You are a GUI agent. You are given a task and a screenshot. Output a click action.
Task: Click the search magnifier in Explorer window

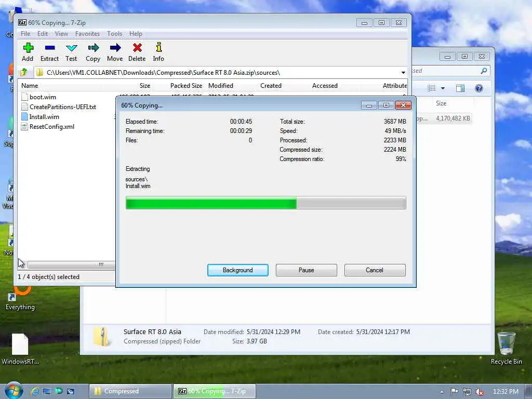[x=484, y=71]
